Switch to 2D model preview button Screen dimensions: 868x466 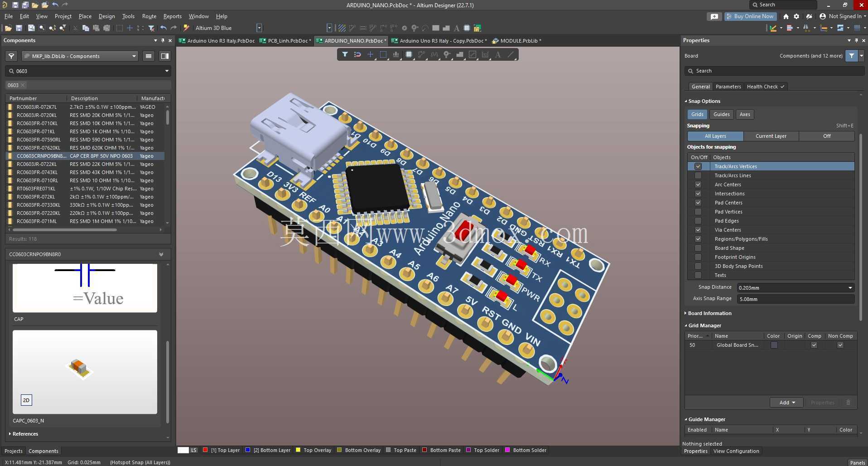(26, 400)
